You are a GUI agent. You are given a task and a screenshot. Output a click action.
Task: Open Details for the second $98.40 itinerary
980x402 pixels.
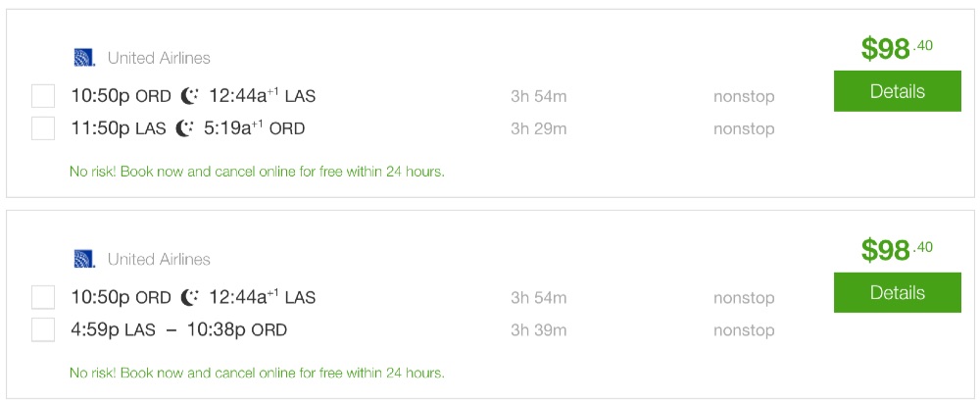897,293
